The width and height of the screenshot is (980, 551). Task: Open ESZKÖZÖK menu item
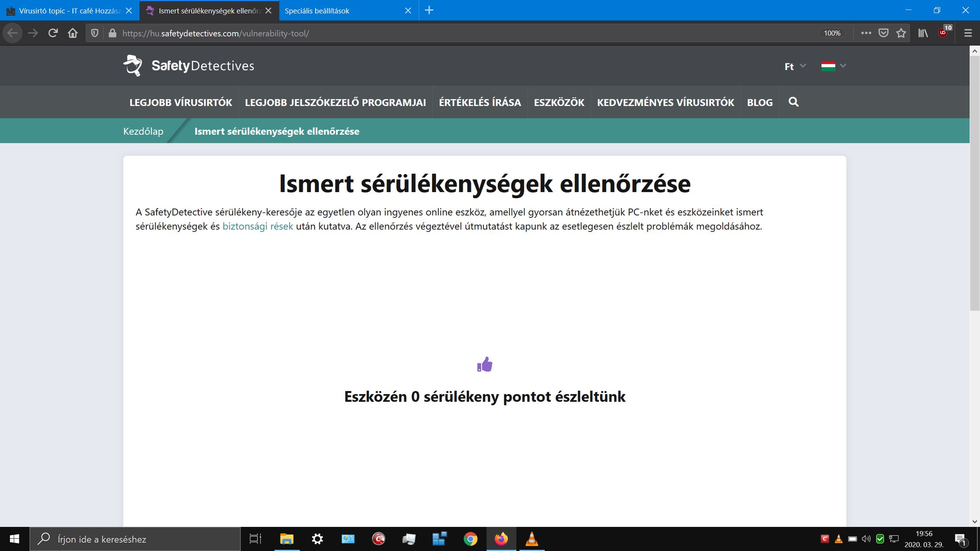coord(559,102)
